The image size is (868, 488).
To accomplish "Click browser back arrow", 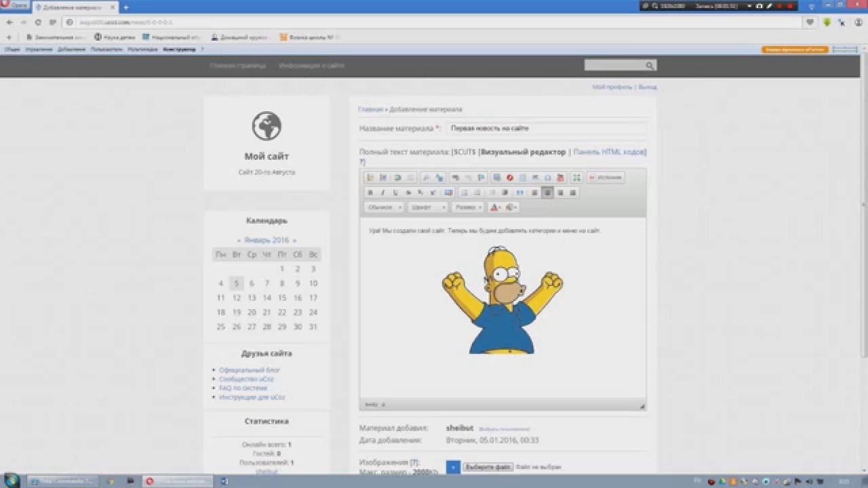I will pyautogui.click(x=9, y=22).
